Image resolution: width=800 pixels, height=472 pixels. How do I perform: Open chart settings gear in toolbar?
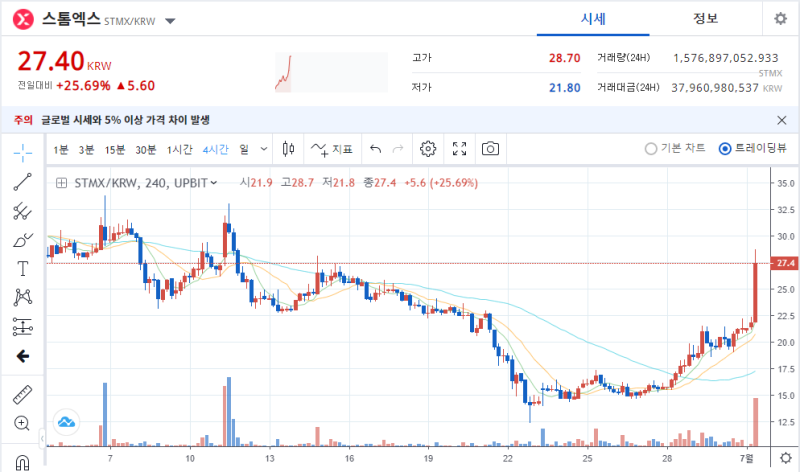coord(428,149)
